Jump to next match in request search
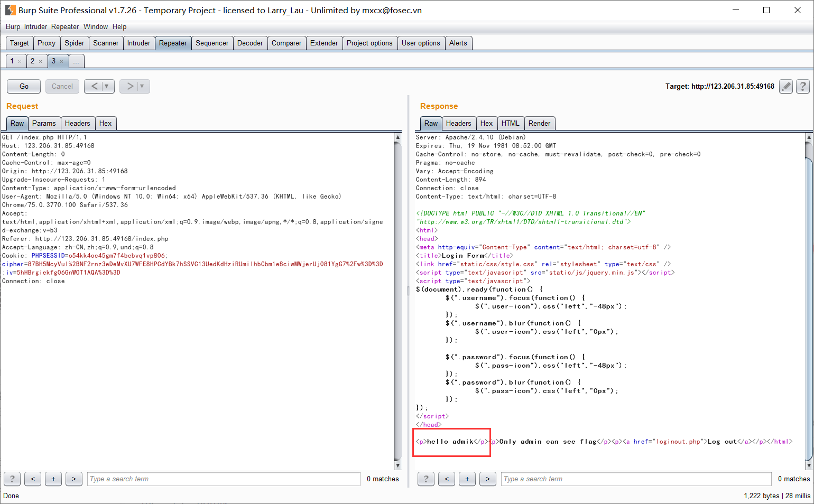This screenshot has width=814, height=504. (x=74, y=479)
